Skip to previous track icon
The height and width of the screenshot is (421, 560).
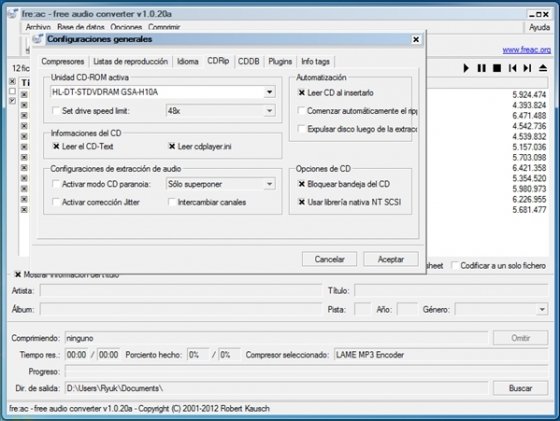coord(512,68)
